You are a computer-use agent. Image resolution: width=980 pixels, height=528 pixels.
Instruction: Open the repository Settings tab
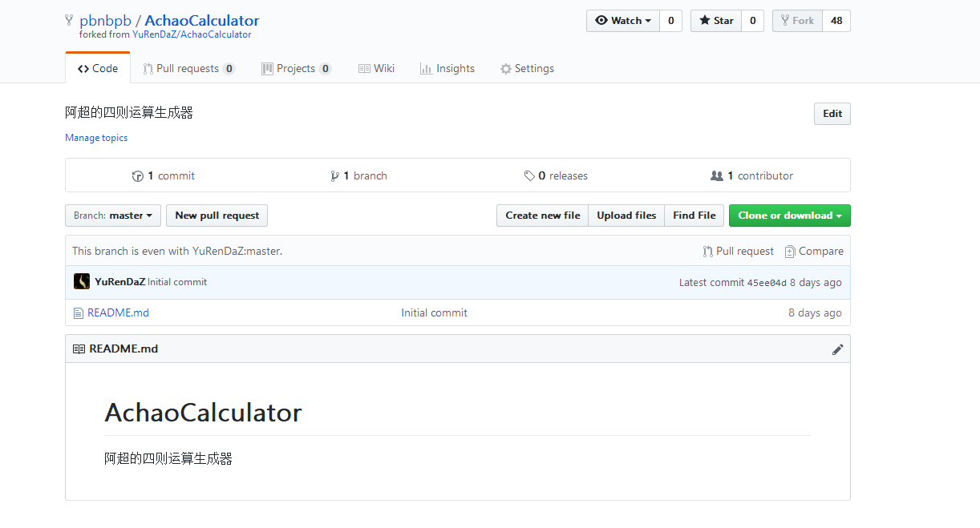[x=527, y=68]
